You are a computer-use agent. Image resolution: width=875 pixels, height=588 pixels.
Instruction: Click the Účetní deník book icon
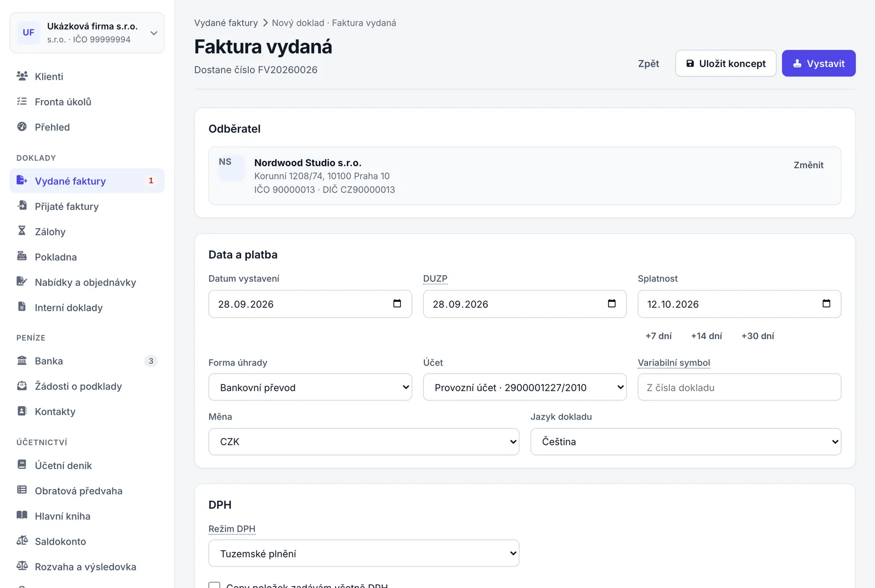pos(22,464)
